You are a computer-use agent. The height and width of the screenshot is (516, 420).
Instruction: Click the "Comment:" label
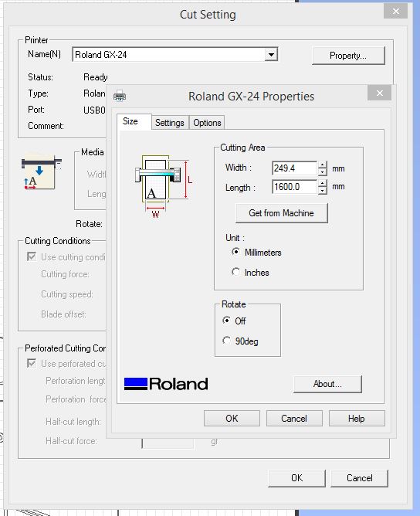tap(46, 126)
